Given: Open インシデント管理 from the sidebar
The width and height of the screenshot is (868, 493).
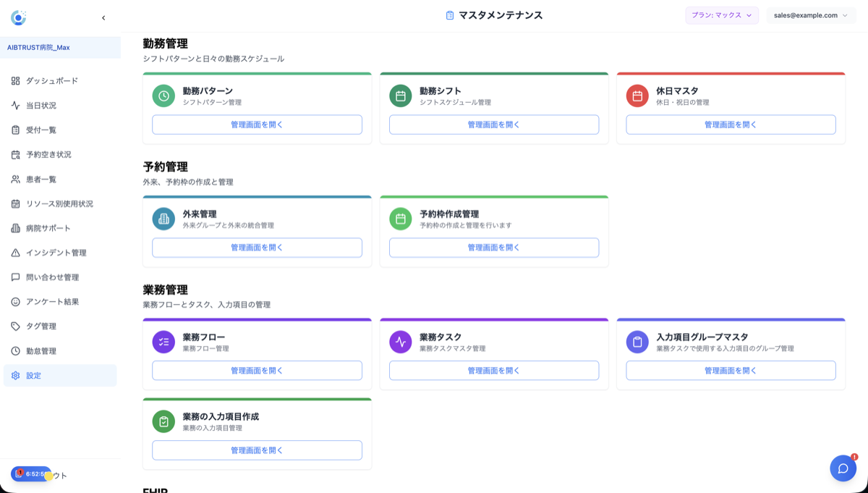Looking at the screenshot, I should tap(54, 253).
